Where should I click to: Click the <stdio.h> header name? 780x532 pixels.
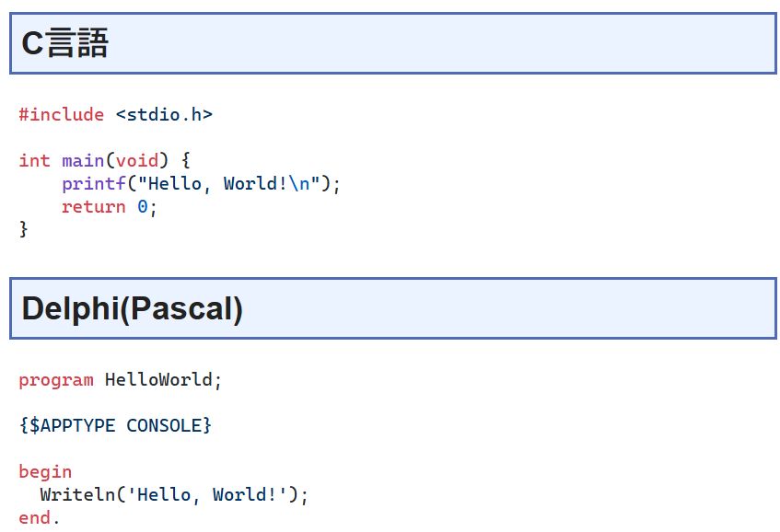pyautogui.click(x=164, y=115)
